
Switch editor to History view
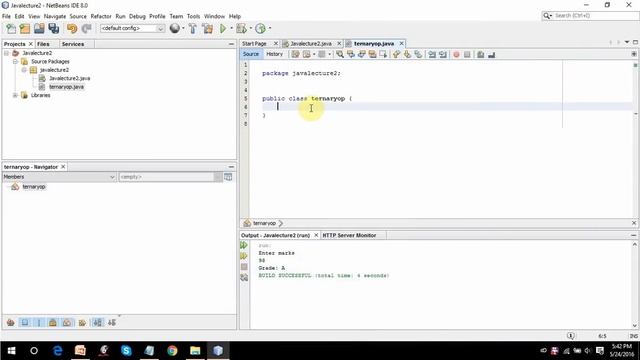274,54
